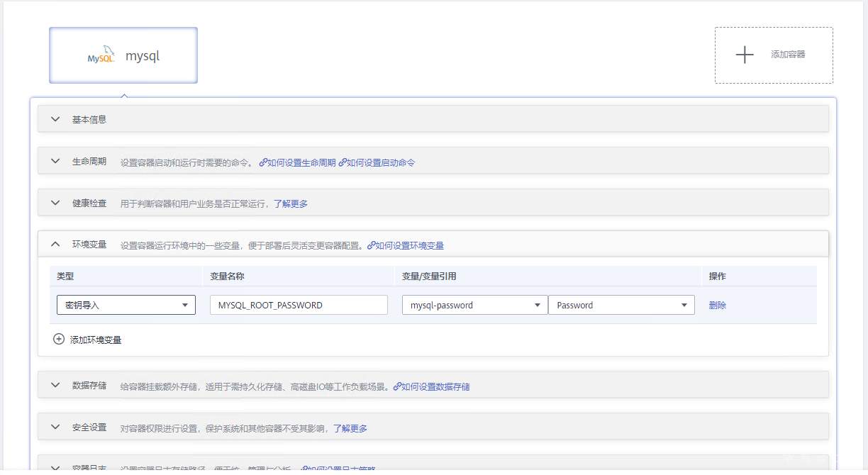Expand the 生命周期 section chevron

tap(56, 162)
